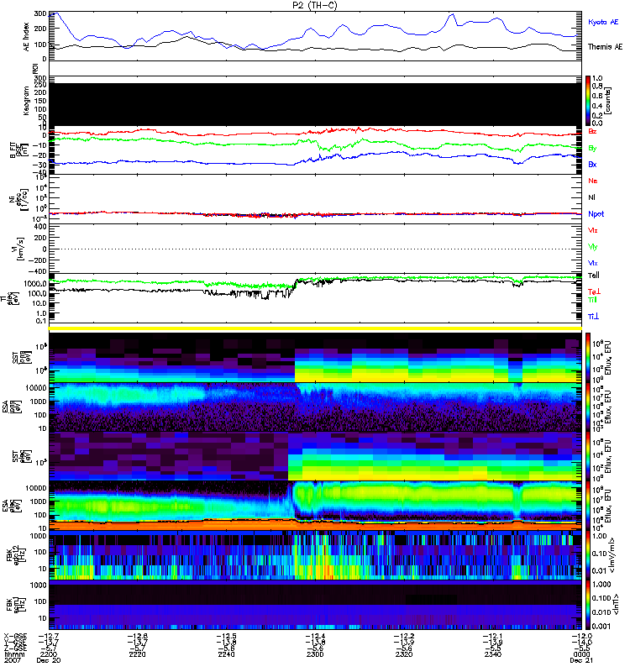Screen dimensions: 630x672
Task: Click the 2340 time tick label
Action: tap(493, 654)
